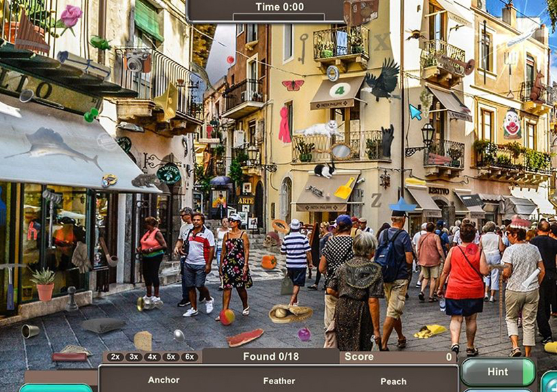Image resolution: width=557 pixels, height=392 pixels.
Task: Click the pink rose on the balcony
Action: tap(69, 16)
